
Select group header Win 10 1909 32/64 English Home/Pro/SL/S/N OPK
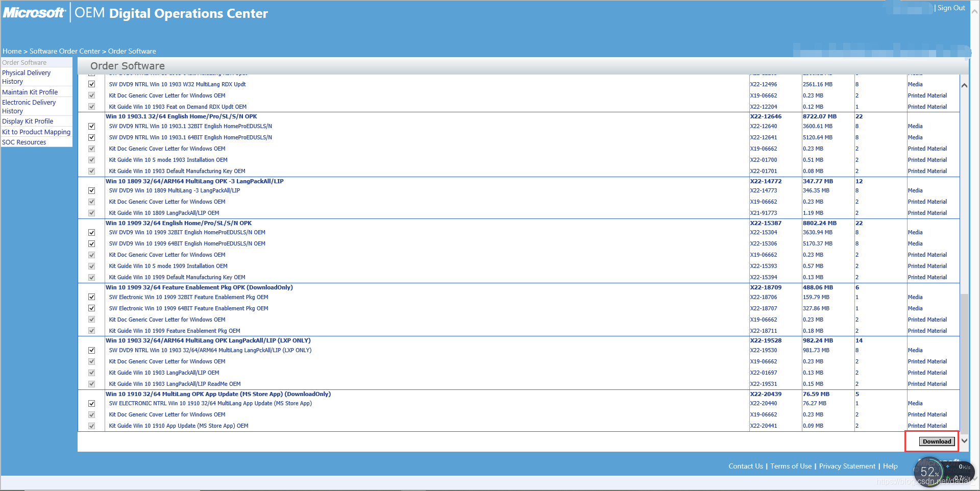coord(179,223)
